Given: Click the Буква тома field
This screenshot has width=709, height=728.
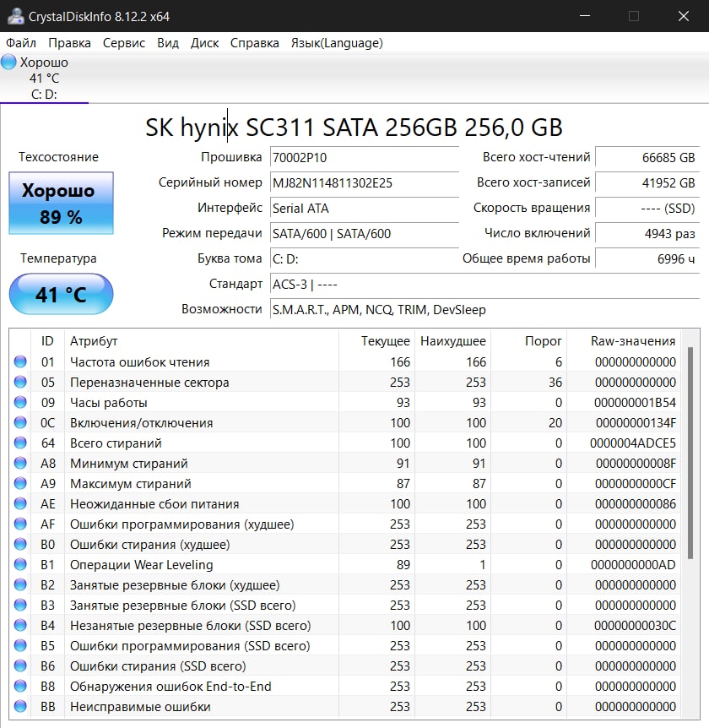Looking at the screenshot, I should click(365, 258).
